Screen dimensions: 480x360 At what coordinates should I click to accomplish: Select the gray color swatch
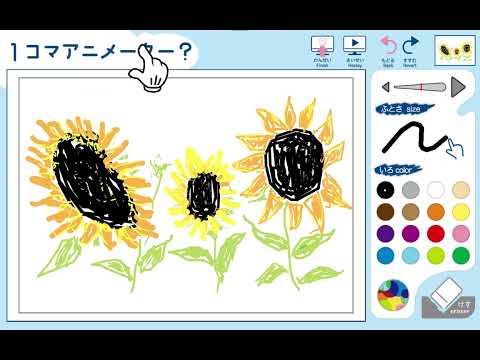point(411,190)
